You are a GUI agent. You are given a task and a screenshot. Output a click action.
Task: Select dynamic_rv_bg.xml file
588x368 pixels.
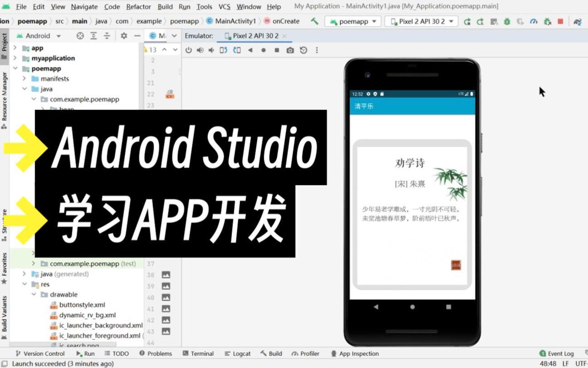coord(83,315)
